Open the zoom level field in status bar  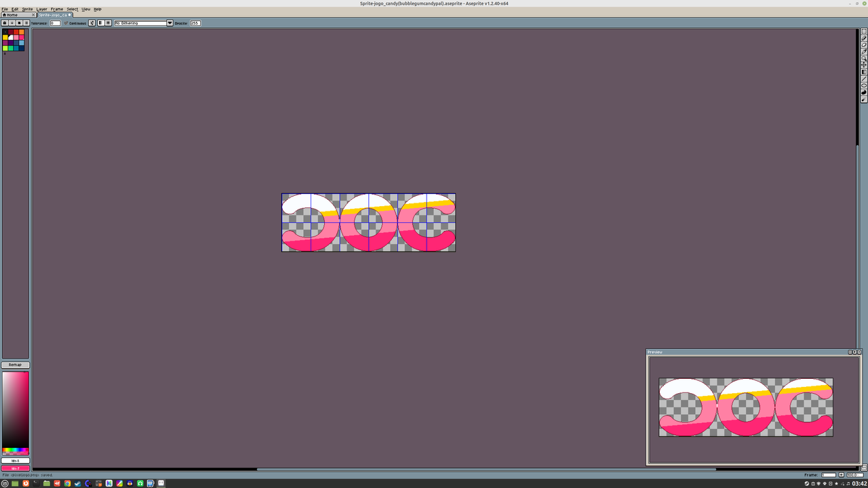[855, 475]
